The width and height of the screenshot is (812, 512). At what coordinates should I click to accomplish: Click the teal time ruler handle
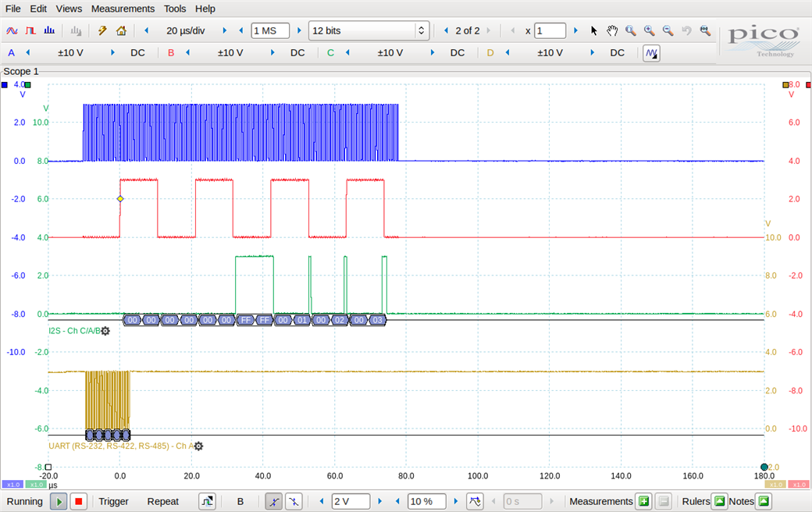764,467
